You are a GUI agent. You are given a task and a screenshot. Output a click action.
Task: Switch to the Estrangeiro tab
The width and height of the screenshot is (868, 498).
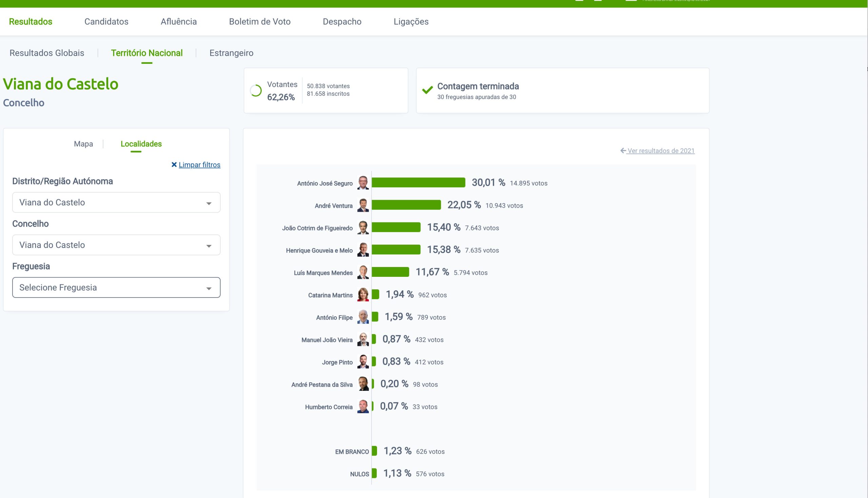pyautogui.click(x=231, y=53)
